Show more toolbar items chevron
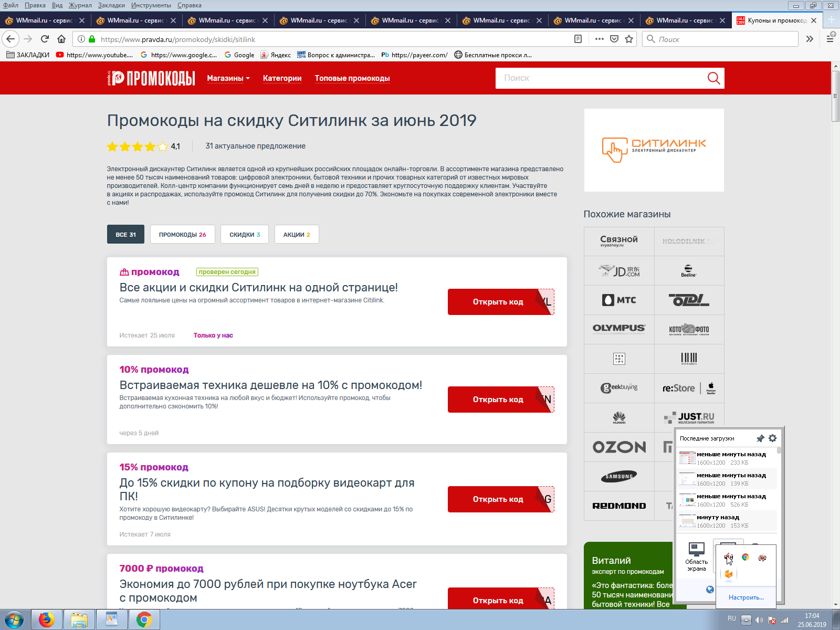 click(x=810, y=39)
